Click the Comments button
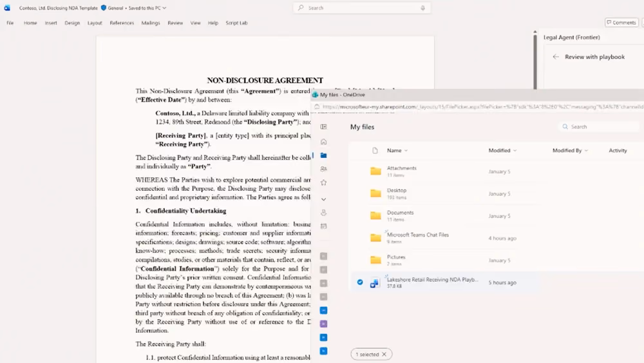The width and height of the screenshot is (644, 363). point(621,23)
